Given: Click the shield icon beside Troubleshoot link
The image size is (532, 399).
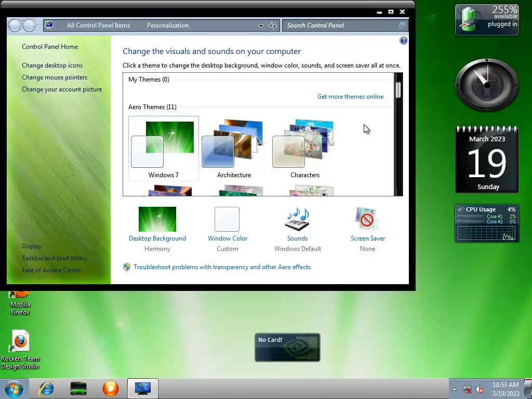Looking at the screenshot, I should [x=127, y=267].
